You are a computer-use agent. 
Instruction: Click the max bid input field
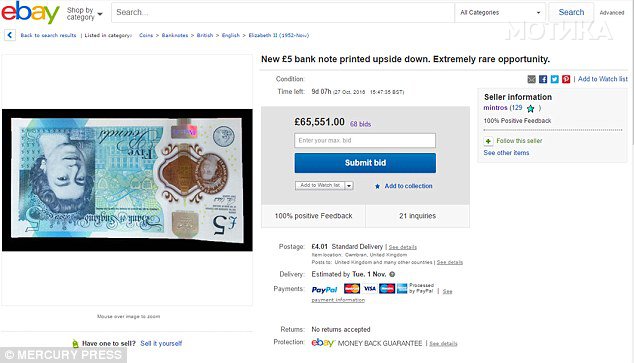(365, 141)
